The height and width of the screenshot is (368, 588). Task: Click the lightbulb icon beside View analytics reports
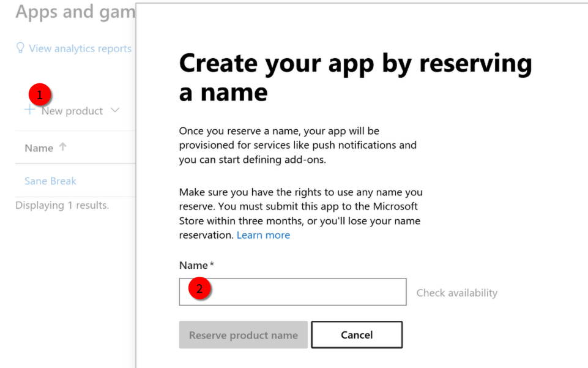click(21, 48)
